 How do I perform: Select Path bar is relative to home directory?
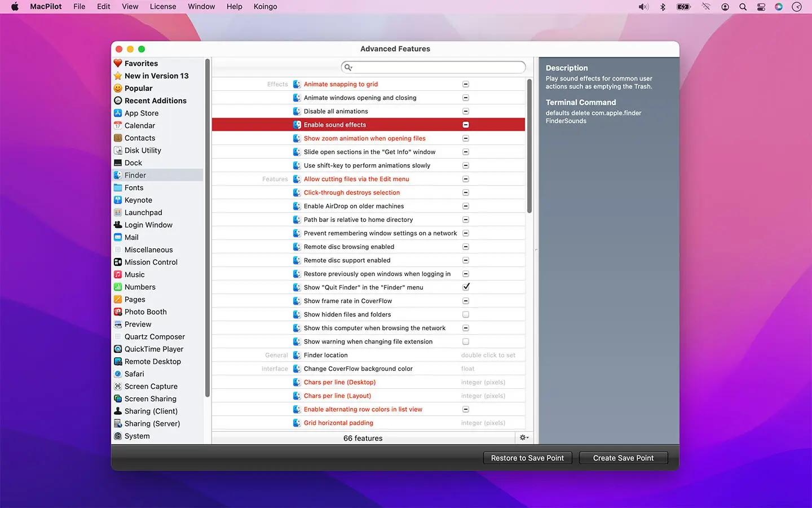pos(368,220)
